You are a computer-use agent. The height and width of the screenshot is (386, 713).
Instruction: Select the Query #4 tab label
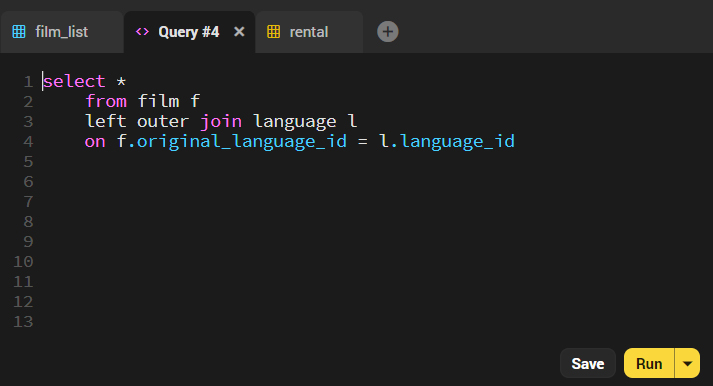(x=189, y=32)
